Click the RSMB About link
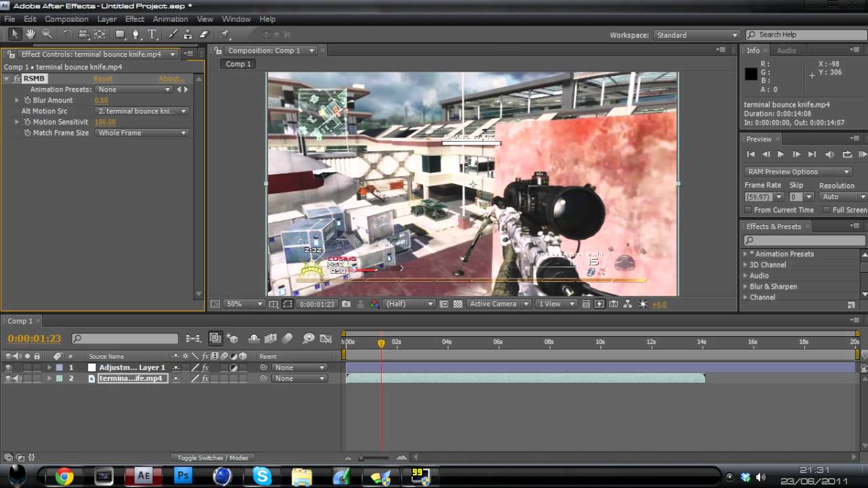This screenshot has width=868, height=488. [171, 79]
